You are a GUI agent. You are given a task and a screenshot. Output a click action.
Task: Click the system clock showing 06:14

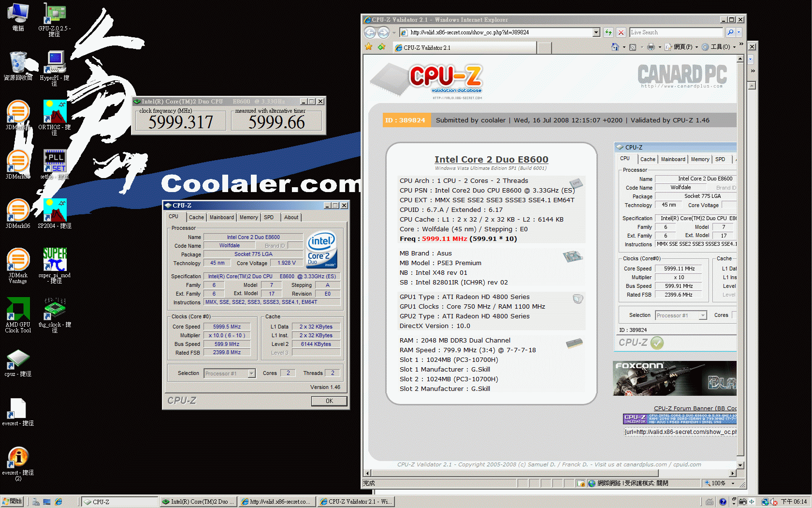click(x=794, y=502)
